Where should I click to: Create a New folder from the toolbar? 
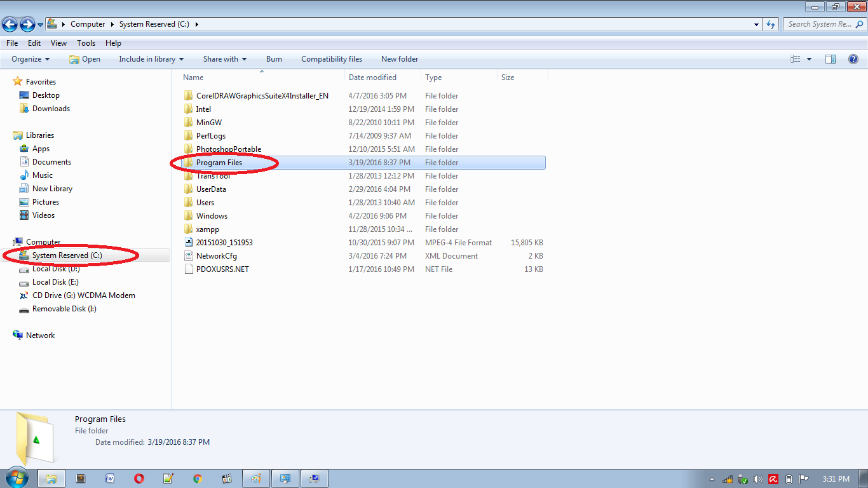tap(400, 59)
